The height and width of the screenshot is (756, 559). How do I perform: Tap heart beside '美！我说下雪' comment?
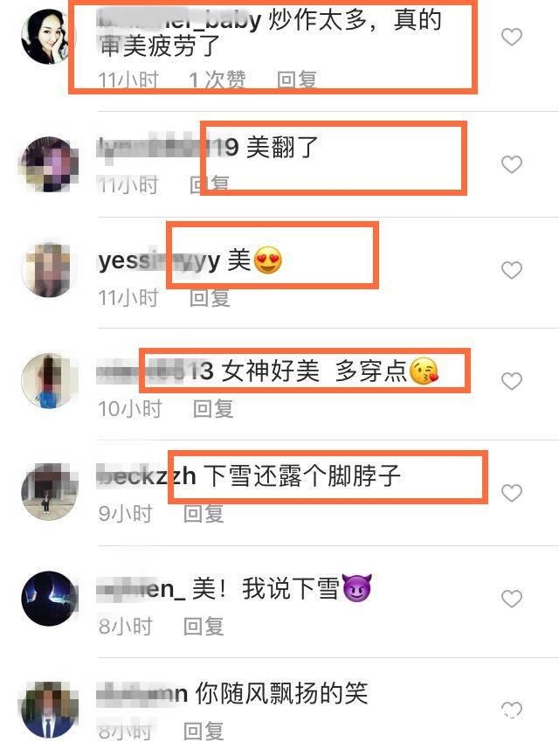[x=511, y=599]
